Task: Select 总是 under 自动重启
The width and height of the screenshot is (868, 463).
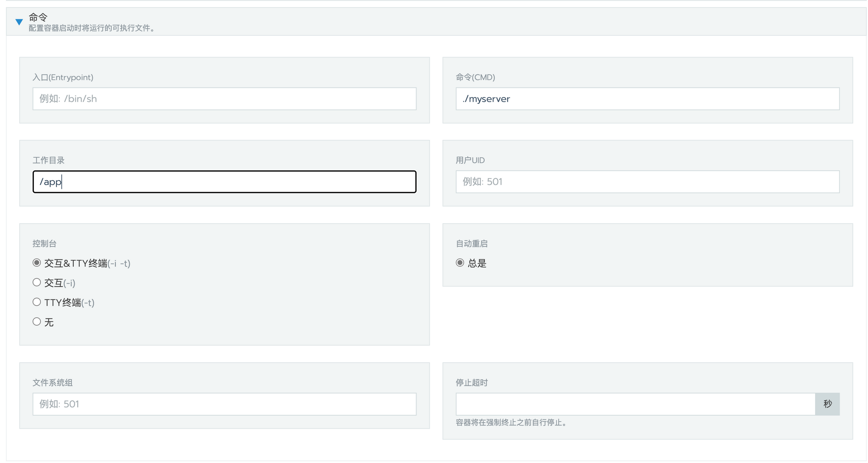Action: tap(460, 263)
